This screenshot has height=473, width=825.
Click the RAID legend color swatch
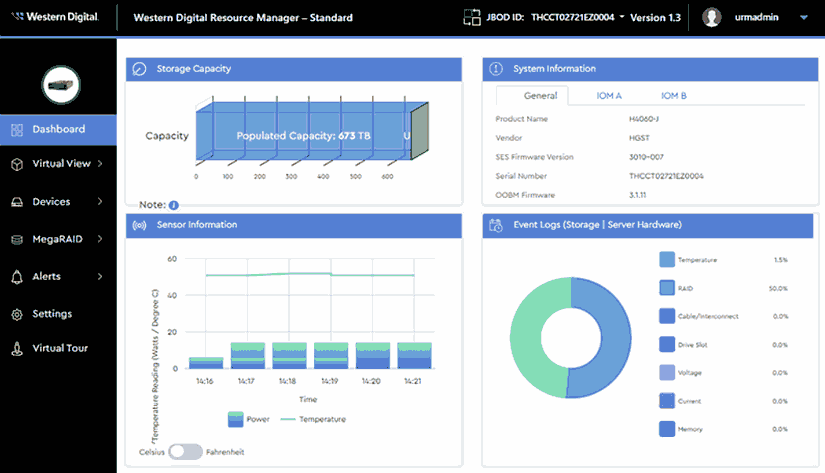[667, 288]
